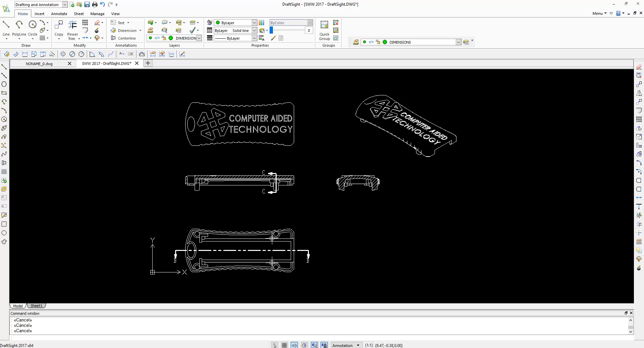Screen dimensions: 644x348
Task: Select the Smart dimension tool in the dimension toolbar
Action: [x=6, y=54]
